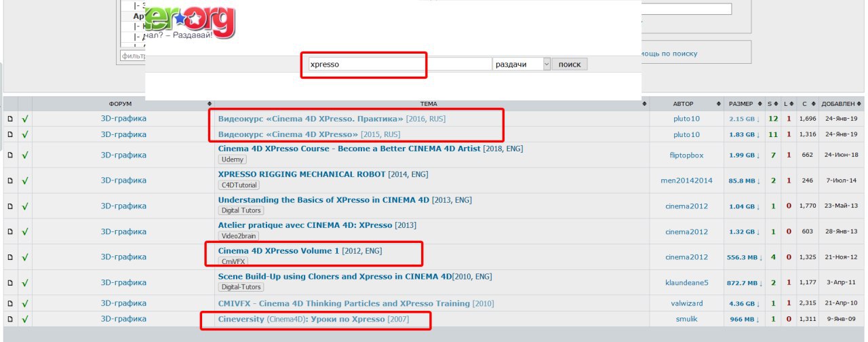Open 3D-графика forum link in Cineversity row
The image size is (868, 342).
pyautogui.click(x=123, y=319)
